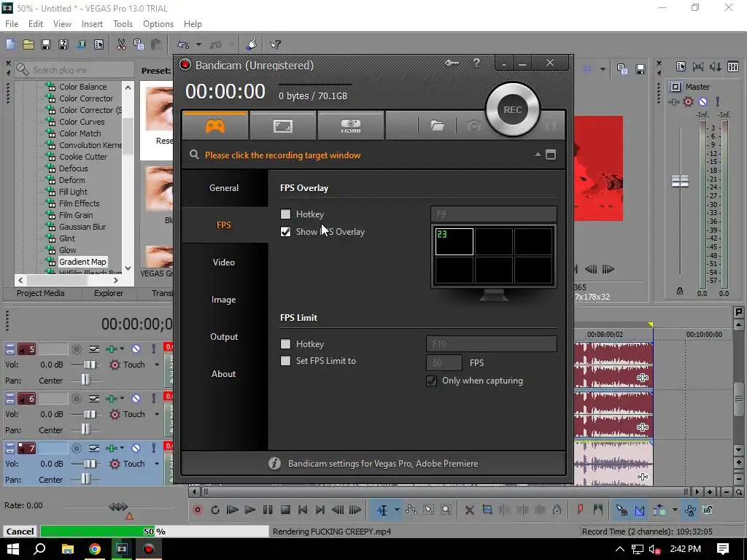The image size is (747, 560).
Task: Switch to Bandicam game recording mode tab
Action: coord(215,125)
